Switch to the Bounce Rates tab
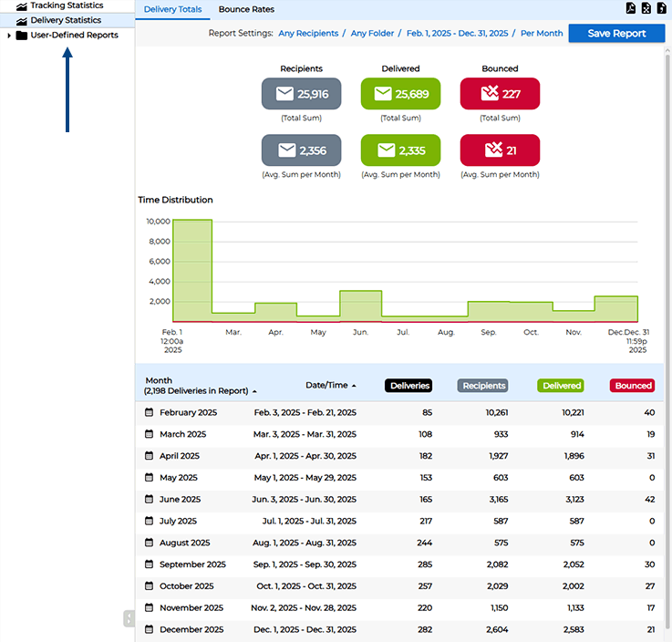The height and width of the screenshot is (642, 672). tap(246, 9)
